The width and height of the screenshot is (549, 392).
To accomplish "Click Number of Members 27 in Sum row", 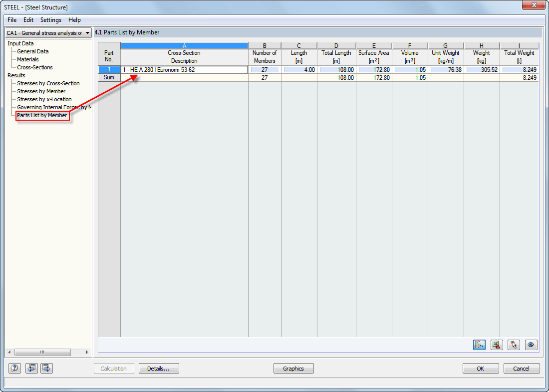I will (265, 78).
